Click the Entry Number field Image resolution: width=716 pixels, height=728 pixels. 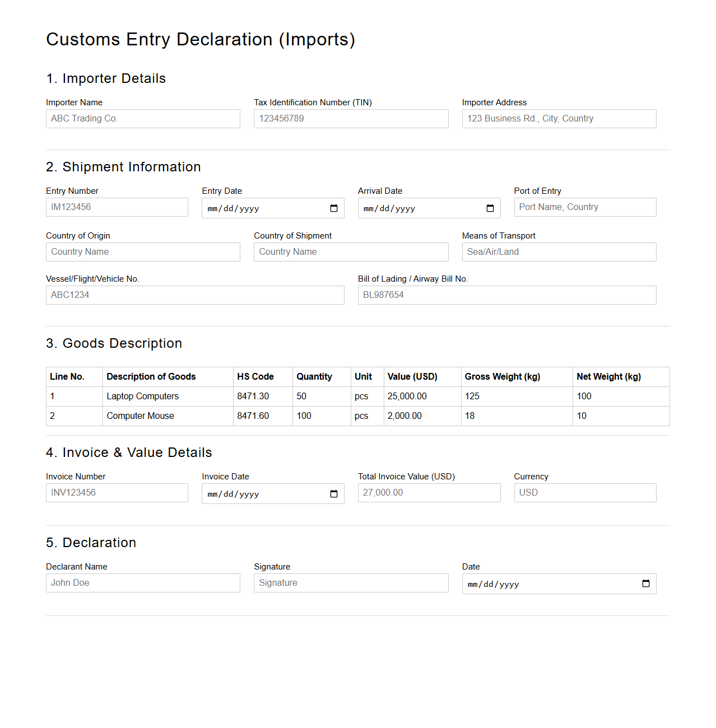[117, 207]
